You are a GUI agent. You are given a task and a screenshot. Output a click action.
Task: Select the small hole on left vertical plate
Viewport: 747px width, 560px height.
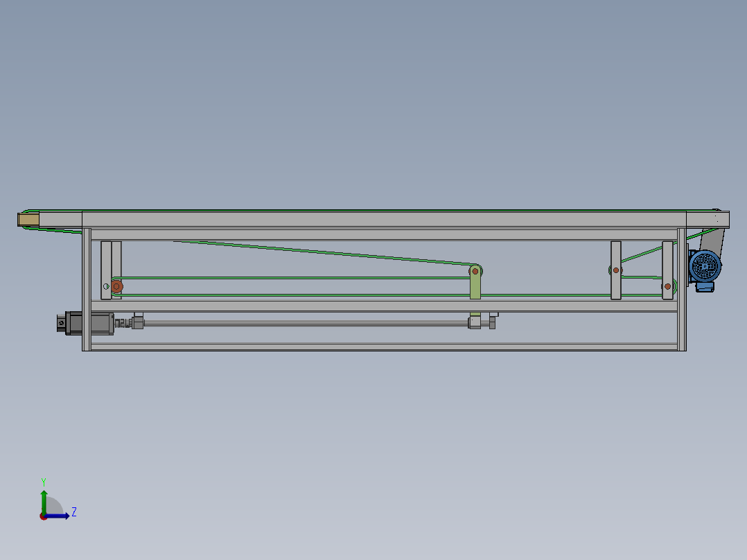coord(106,286)
